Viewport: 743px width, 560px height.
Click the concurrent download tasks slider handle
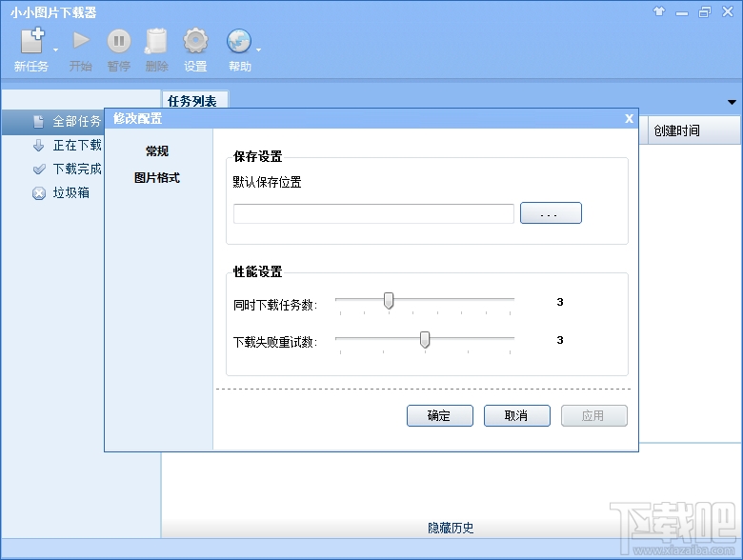(x=389, y=300)
